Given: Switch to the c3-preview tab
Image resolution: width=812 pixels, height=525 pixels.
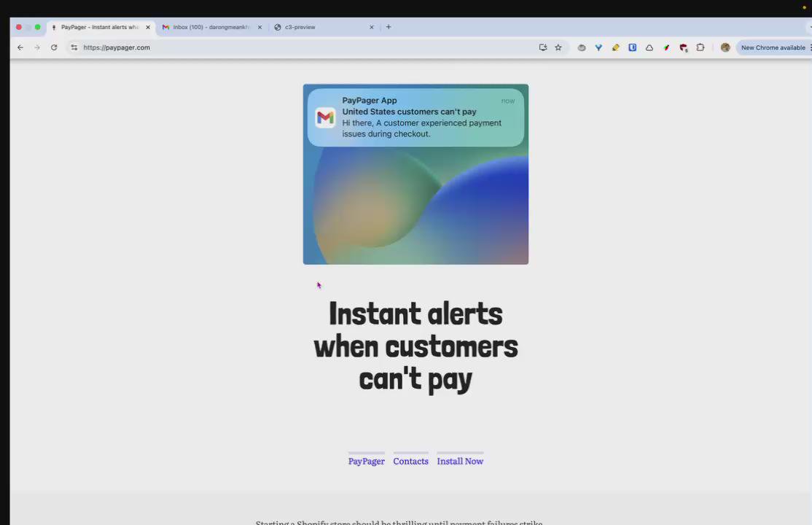Looking at the screenshot, I should click(324, 27).
